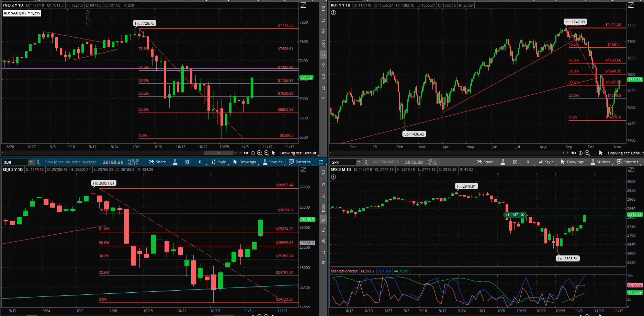Pick the pointer cursor below the RUT chart
Viewport: 644px width, 316px height.
601,153
